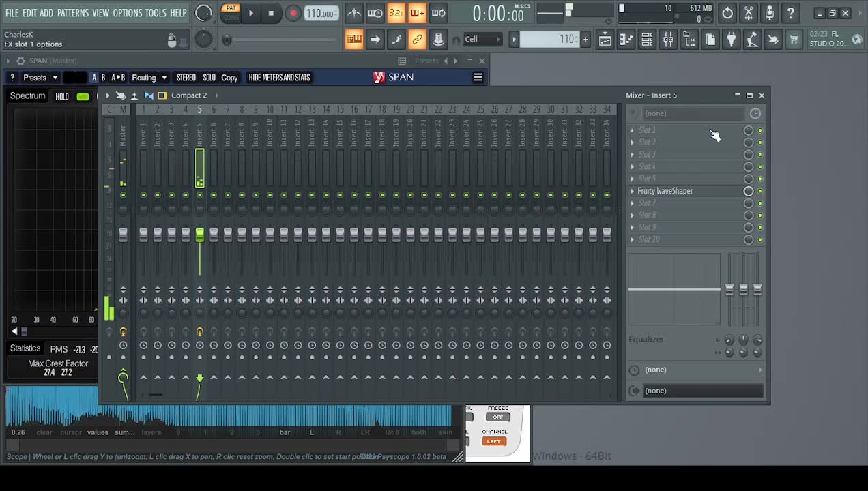The image size is (868, 491).
Task: Open the HELP menu
Action: coord(178,13)
